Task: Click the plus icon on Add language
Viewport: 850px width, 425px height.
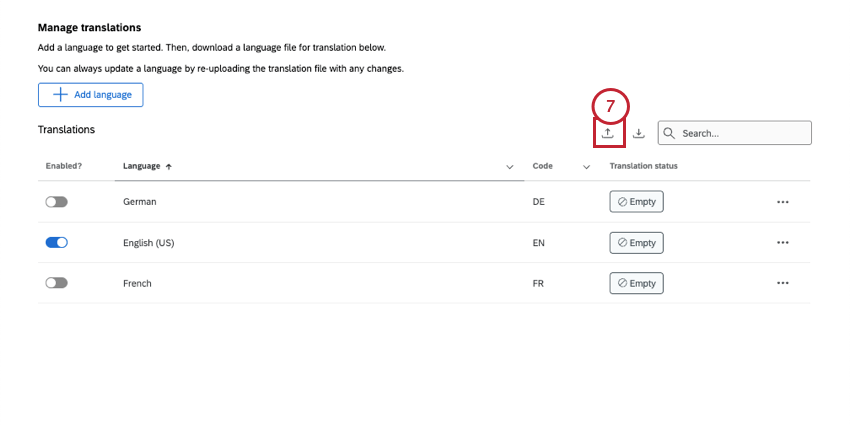Action: (60, 95)
